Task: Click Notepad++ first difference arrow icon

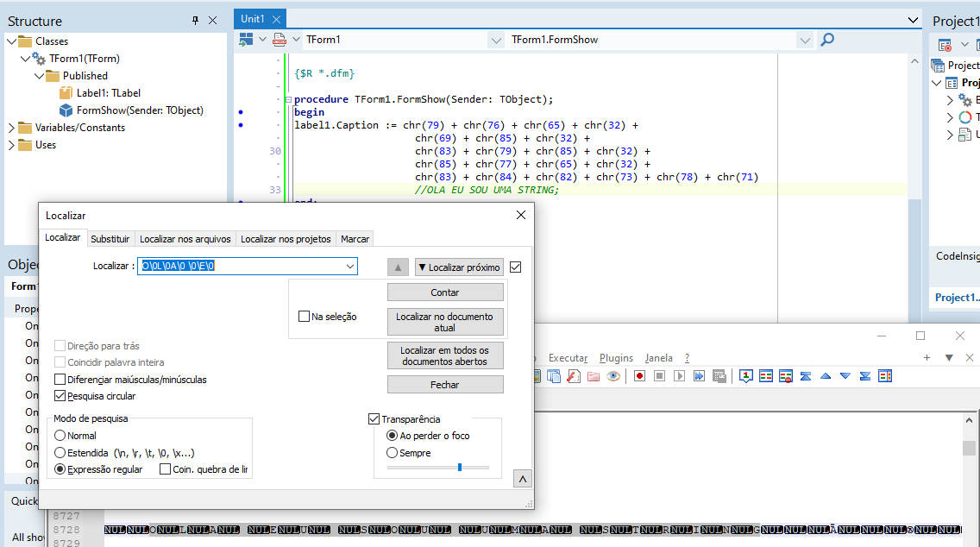Action: point(806,375)
